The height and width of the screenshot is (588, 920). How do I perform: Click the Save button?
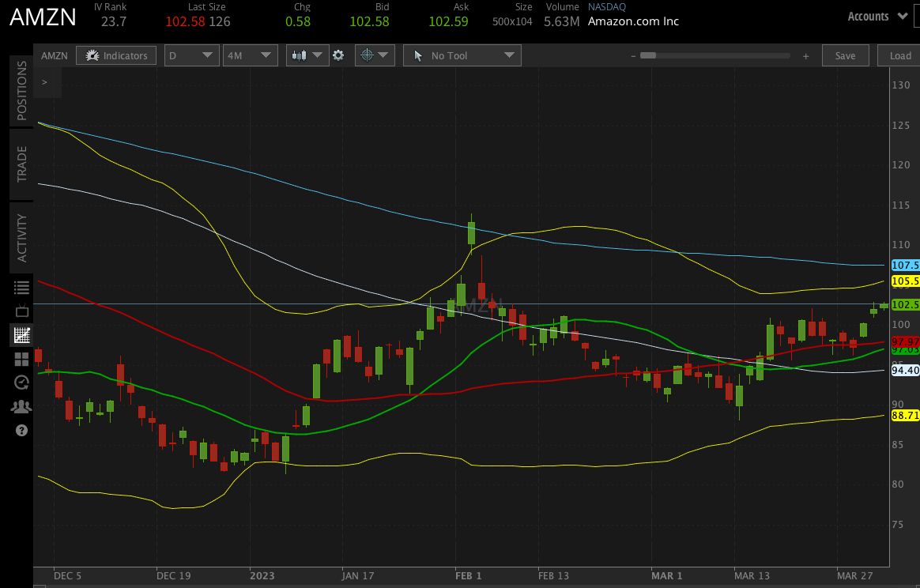click(845, 55)
